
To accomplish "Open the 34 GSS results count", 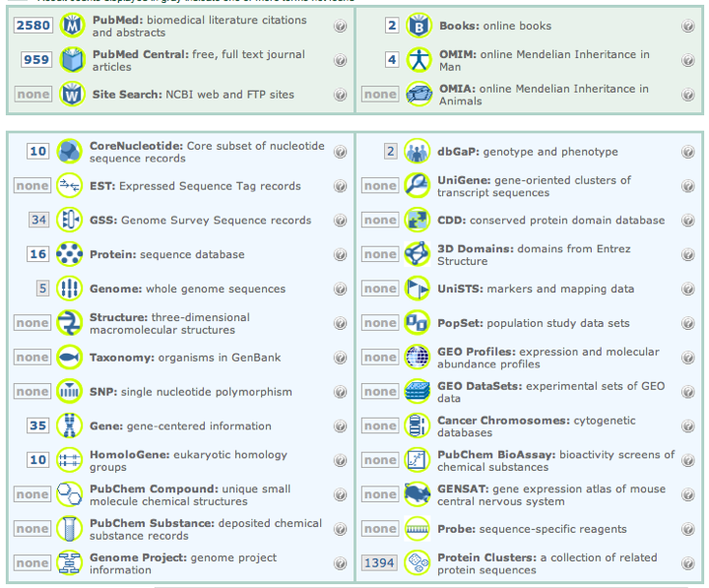I will 38,220.
